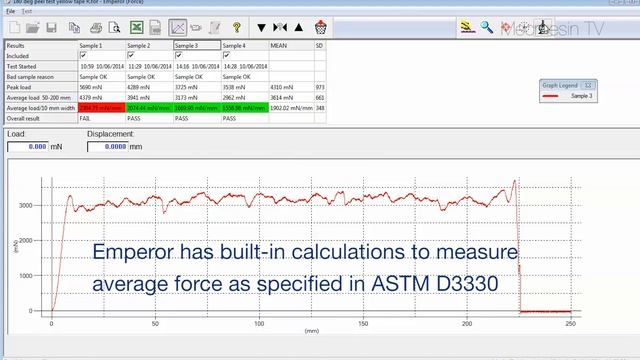The image size is (640, 360).
Task: Uncheck the Included checkbox for Sample 3
Action: 179,55
